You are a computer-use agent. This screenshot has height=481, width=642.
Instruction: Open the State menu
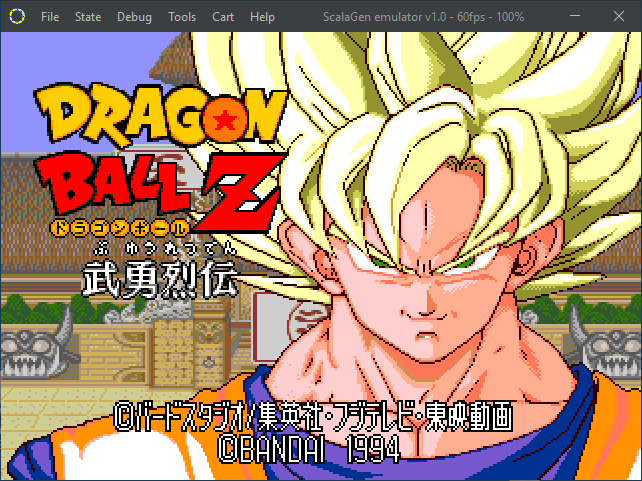(88, 17)
